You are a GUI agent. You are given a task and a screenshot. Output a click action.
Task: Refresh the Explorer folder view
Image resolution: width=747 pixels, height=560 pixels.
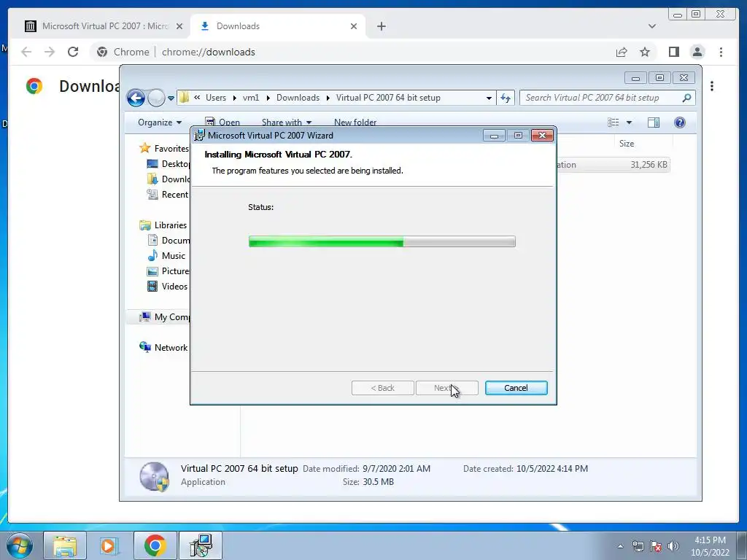pos(506,98)
